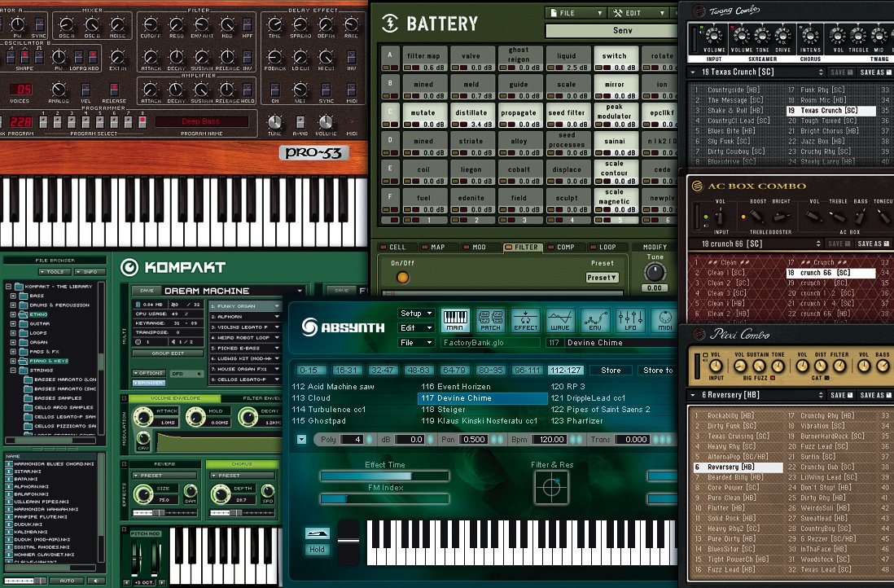894x588 pixels.
Task: Open the Env page in Absynth
Action: (x=595, y=321)
